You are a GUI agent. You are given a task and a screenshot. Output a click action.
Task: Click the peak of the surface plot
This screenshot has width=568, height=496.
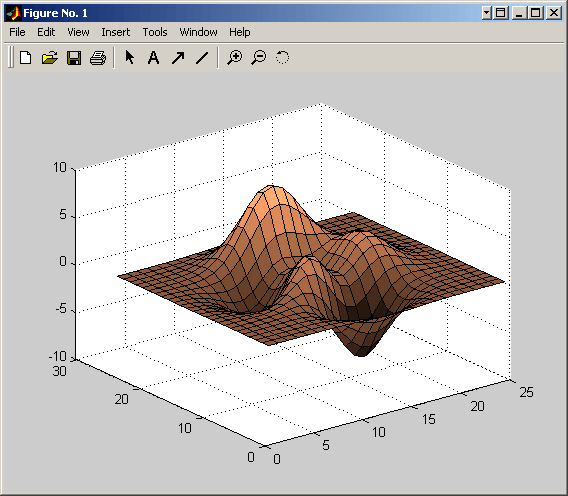point(271,188)
